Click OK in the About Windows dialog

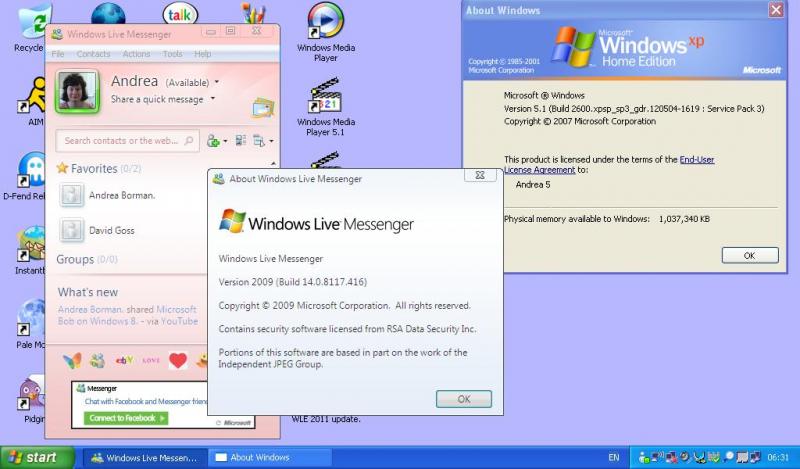(750, 255)
